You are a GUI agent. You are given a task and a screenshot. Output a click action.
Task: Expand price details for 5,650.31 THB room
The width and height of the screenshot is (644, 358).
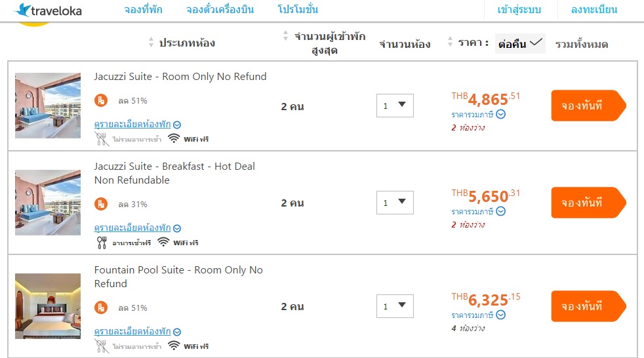[501, 211]
